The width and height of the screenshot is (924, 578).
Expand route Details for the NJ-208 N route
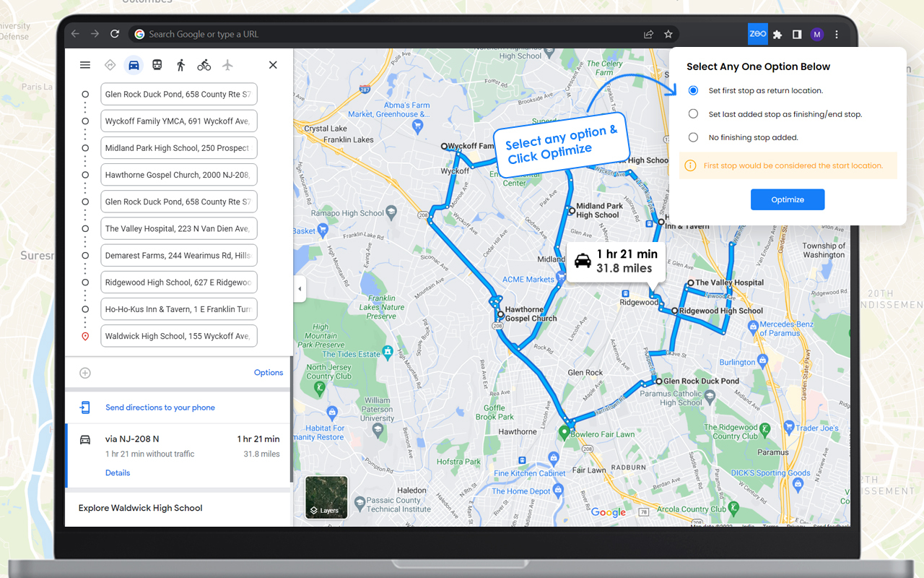[118, 473]
